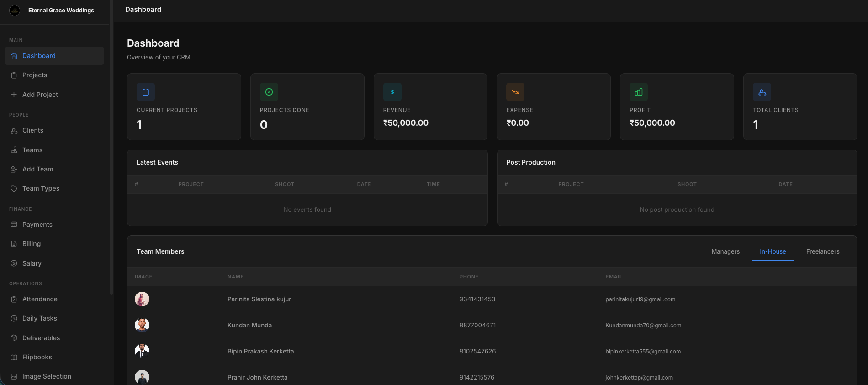Click the Dashboard home icon in sidebar
The height and width of the screenshot is (385, 868).
(x=14, y=56)
